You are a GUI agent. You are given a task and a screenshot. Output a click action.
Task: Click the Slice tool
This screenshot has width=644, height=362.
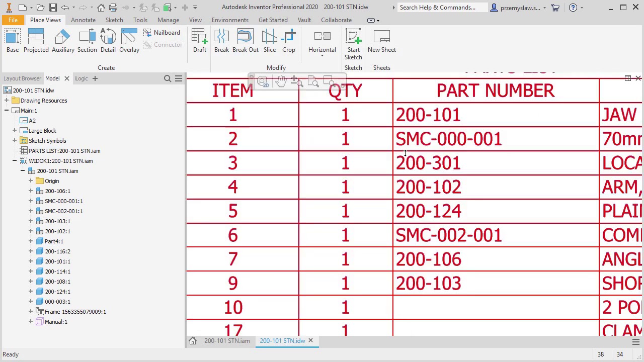point(270,41)
